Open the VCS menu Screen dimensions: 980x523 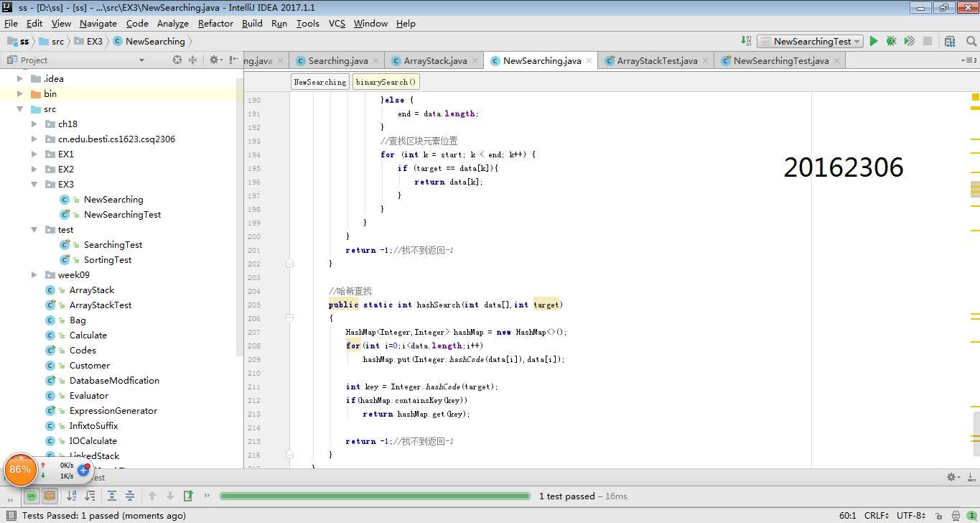[337, 24]
